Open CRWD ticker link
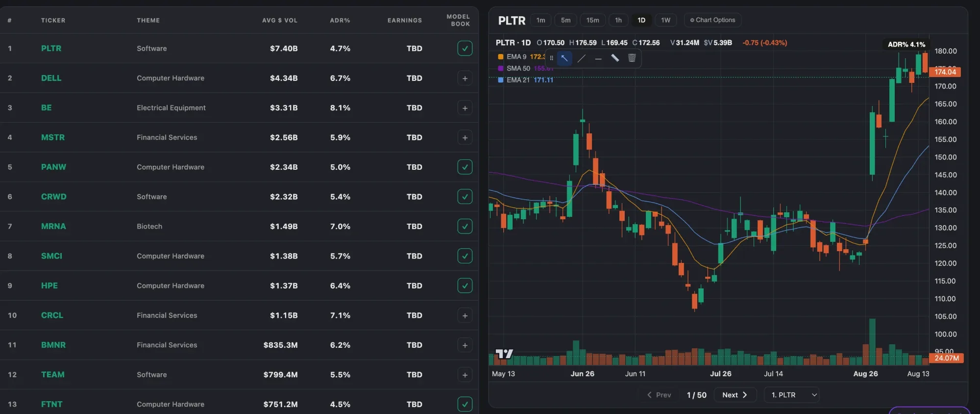Image resolution: width=980 pixels, height=414 pixels. pyautogui.click(x=53, y=197)
